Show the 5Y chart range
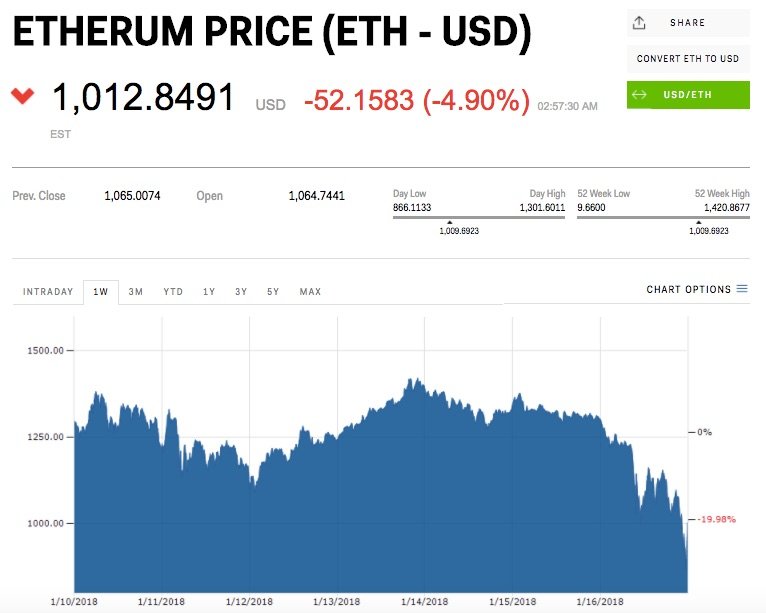 tap(273, 292)
